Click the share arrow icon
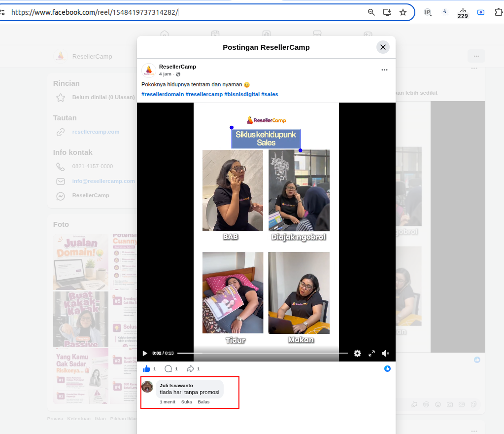 [190, 369]
